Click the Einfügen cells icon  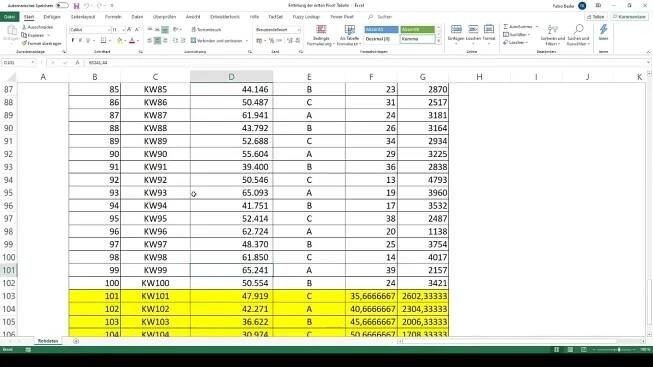click(456, 30)
